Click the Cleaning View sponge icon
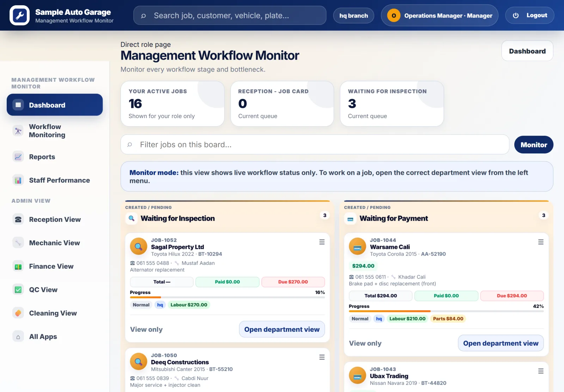This screenshot has width=564, height=392. (x=18, y=313)
